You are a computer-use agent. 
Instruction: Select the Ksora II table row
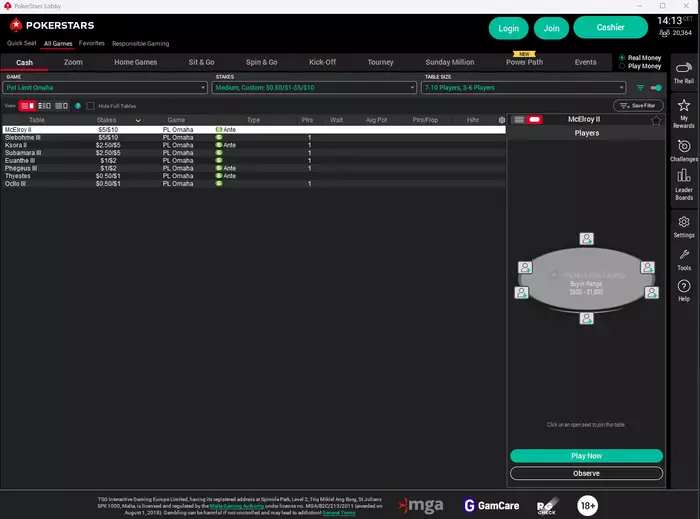pos(254,145)
